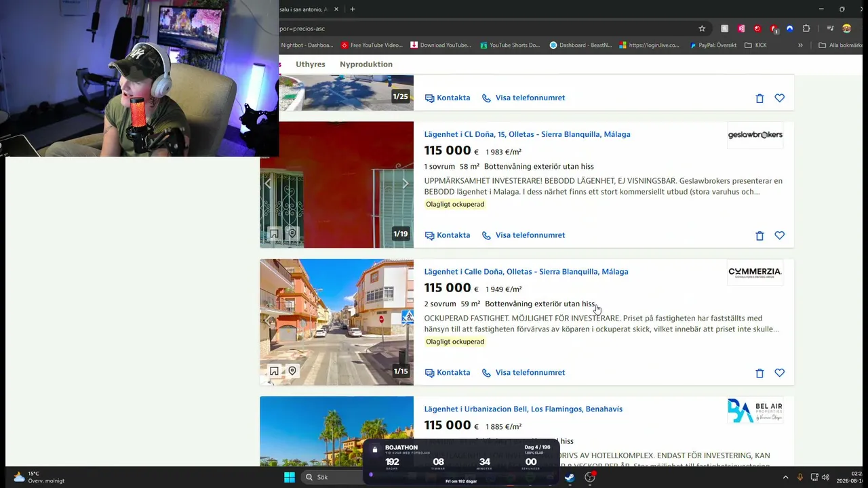868x488 pixels.
Task: Open the Dashboard - BeastN... bookmark
Action: [x=580, y=45]
